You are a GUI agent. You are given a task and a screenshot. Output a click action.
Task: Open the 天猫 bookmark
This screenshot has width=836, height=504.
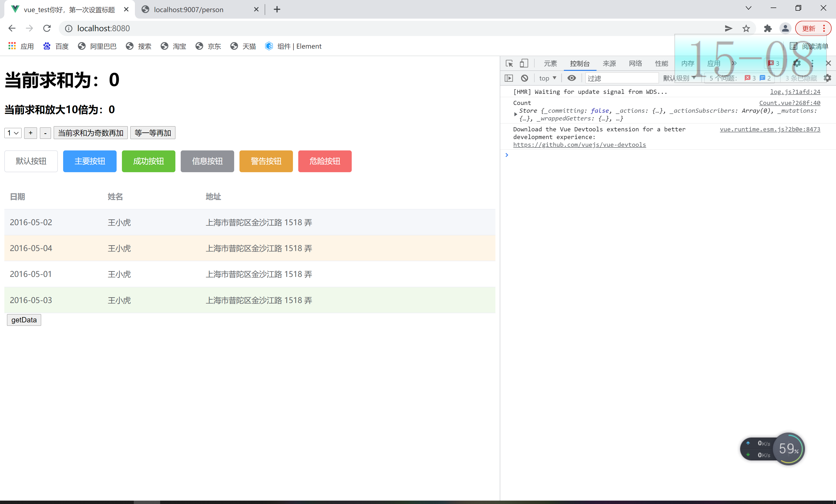[x=243, y=46]
